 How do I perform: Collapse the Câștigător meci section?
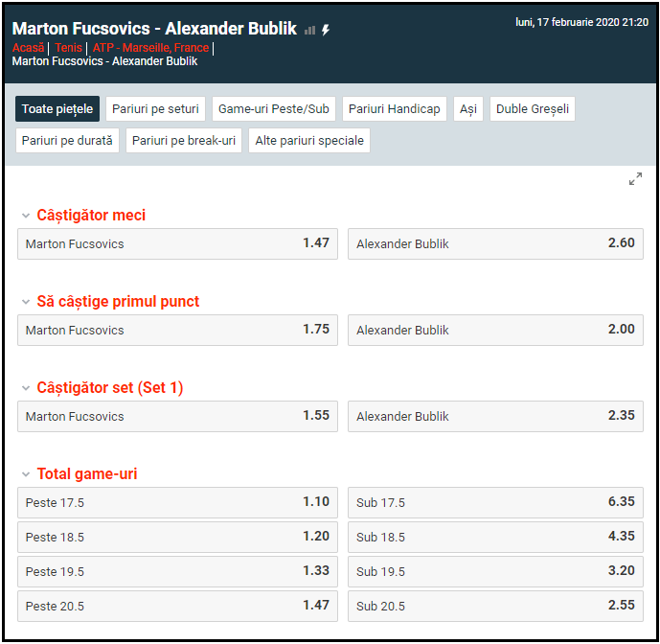[26, 216]
